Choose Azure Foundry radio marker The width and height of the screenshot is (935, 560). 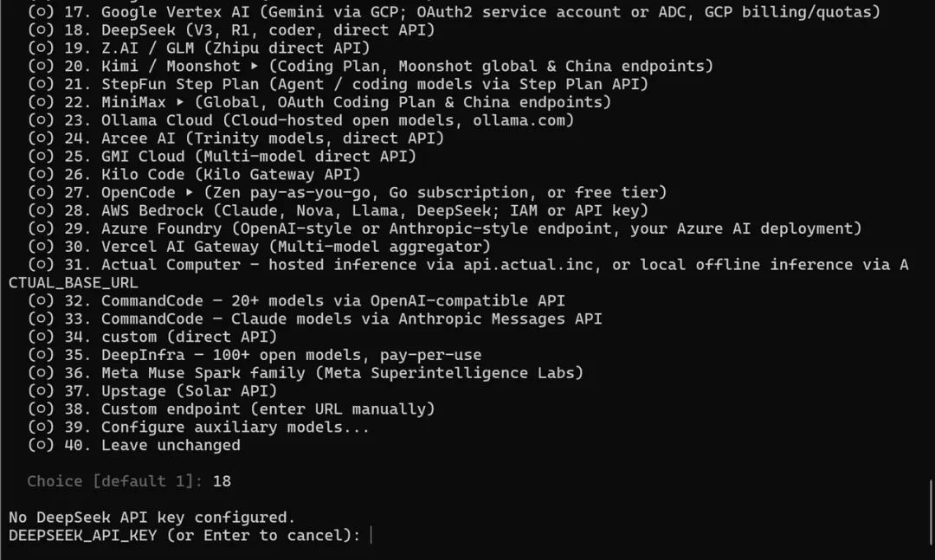(41, 229)
